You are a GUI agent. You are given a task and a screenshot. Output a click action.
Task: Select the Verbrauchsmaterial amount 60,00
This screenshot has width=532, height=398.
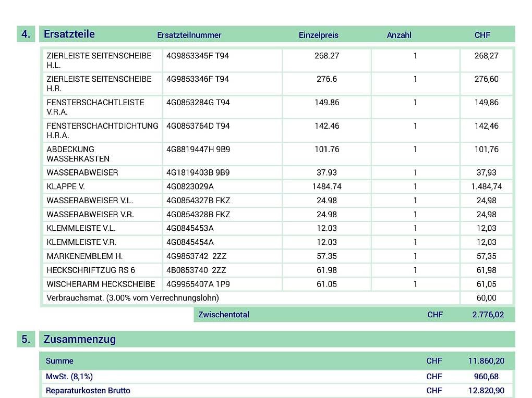pos(486,298)
